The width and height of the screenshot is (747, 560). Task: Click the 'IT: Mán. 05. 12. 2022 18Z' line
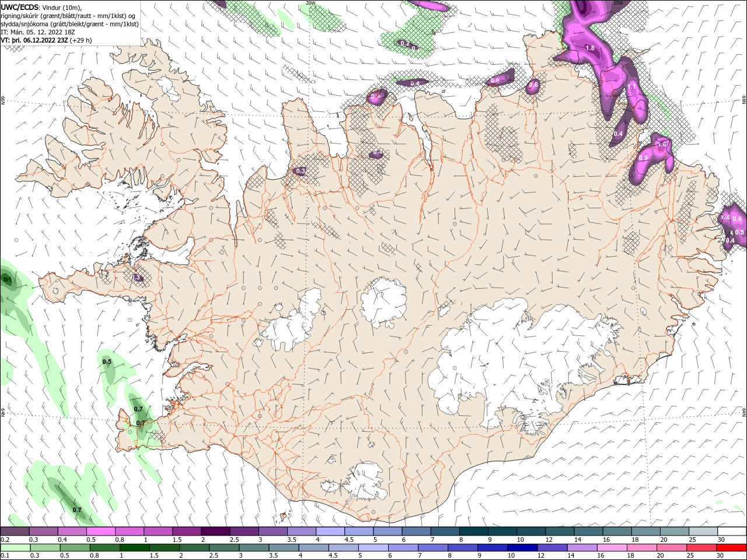(38, 32)
